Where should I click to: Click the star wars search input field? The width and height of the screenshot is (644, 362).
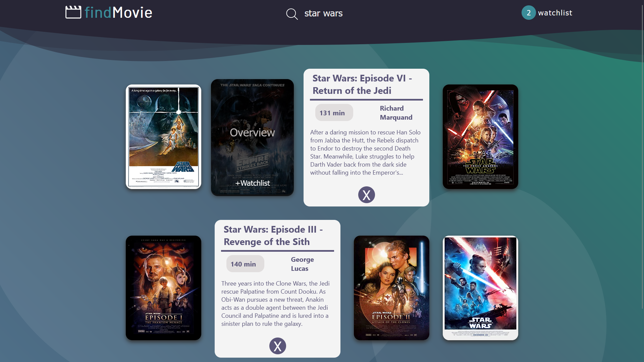[323, 14]
